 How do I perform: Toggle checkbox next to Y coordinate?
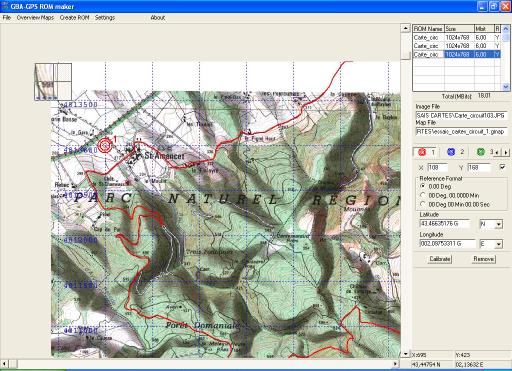click(x=502, y=167)
